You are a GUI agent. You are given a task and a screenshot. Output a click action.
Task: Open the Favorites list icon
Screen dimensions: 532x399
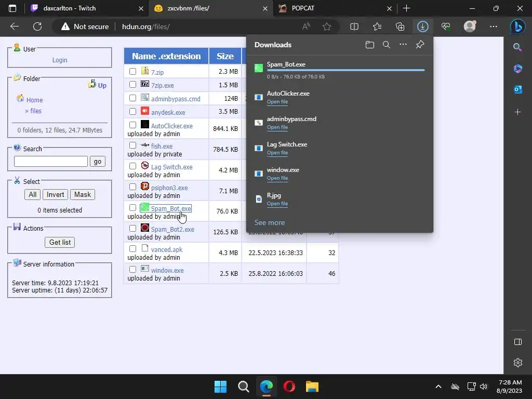377,26
